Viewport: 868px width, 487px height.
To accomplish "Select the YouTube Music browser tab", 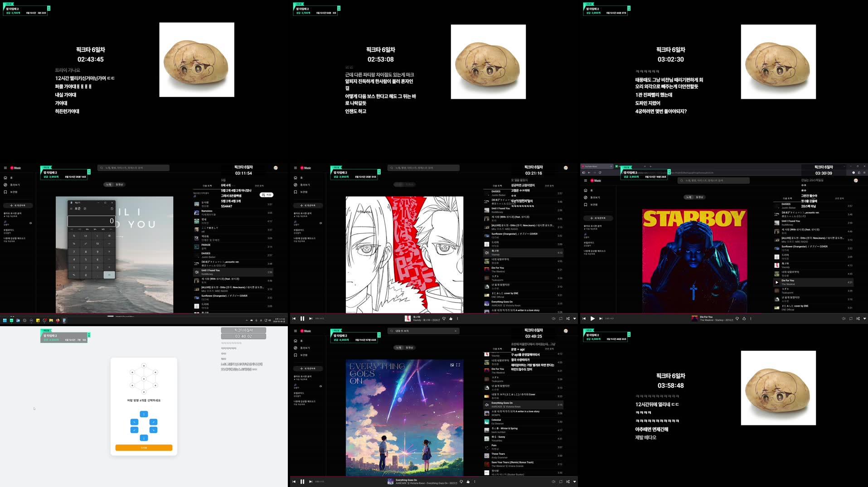I will point(596,166).
